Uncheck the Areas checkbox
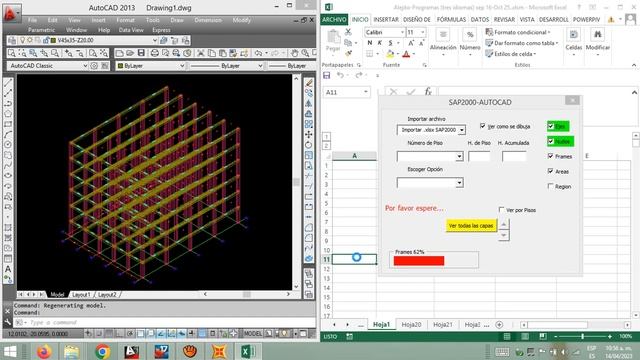 tap(551, 171)
